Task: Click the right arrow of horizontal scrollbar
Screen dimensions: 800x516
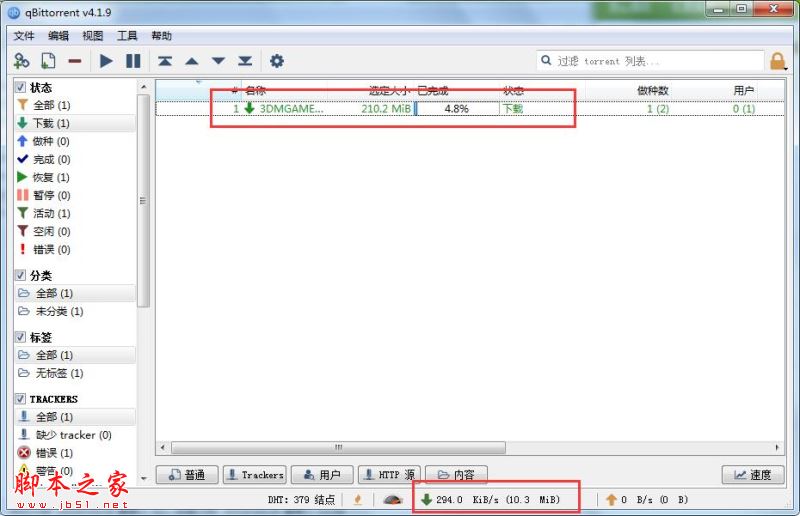Action: 777,448
